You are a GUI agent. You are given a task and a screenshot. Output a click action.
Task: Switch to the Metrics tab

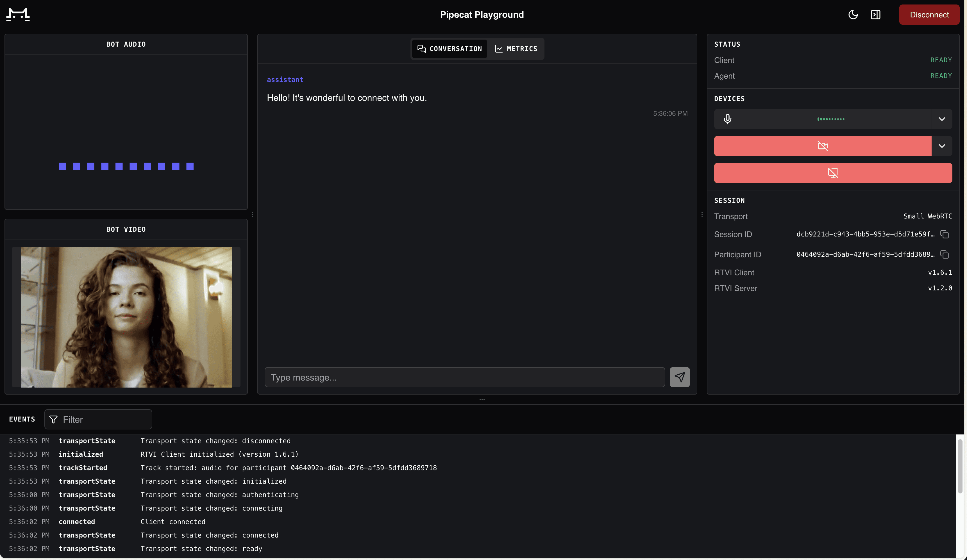pyautogui.click(x=516, y=49)
